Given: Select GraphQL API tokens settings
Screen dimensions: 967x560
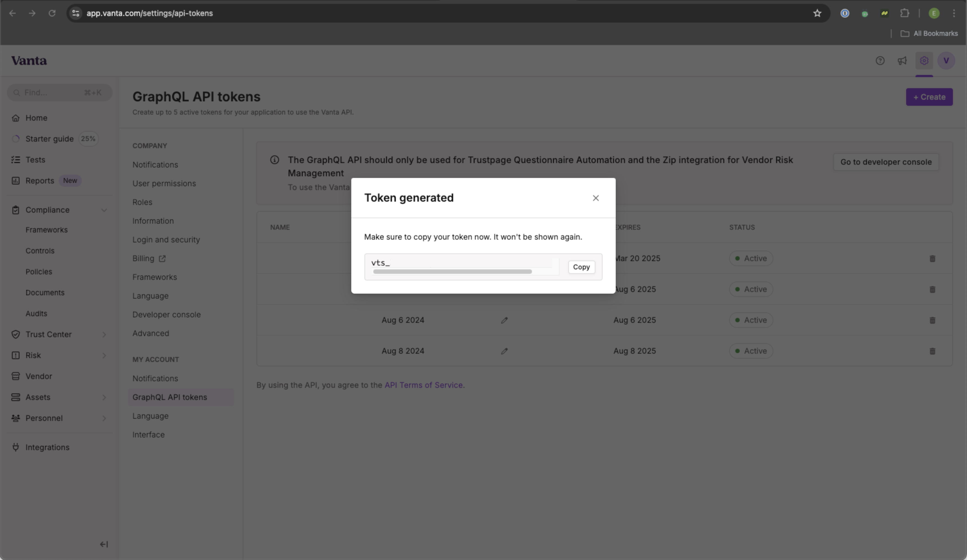Looking at the screenshot, I should coord(181,397).
